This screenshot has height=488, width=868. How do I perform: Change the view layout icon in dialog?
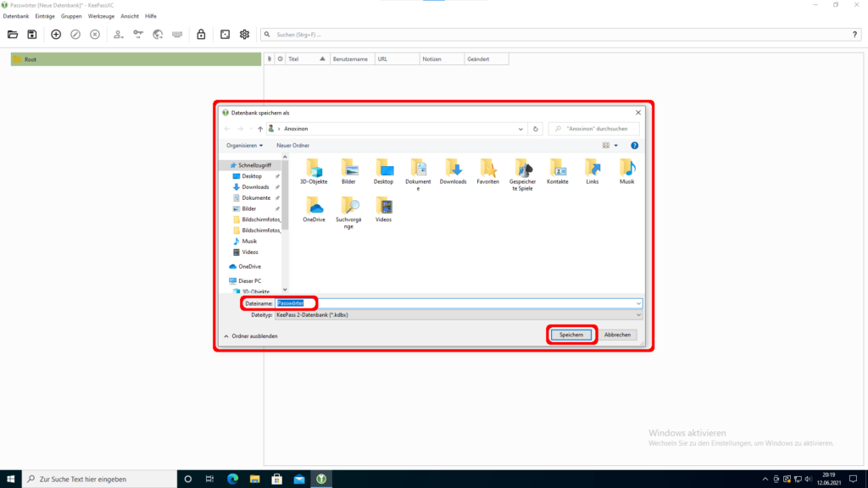606,146
